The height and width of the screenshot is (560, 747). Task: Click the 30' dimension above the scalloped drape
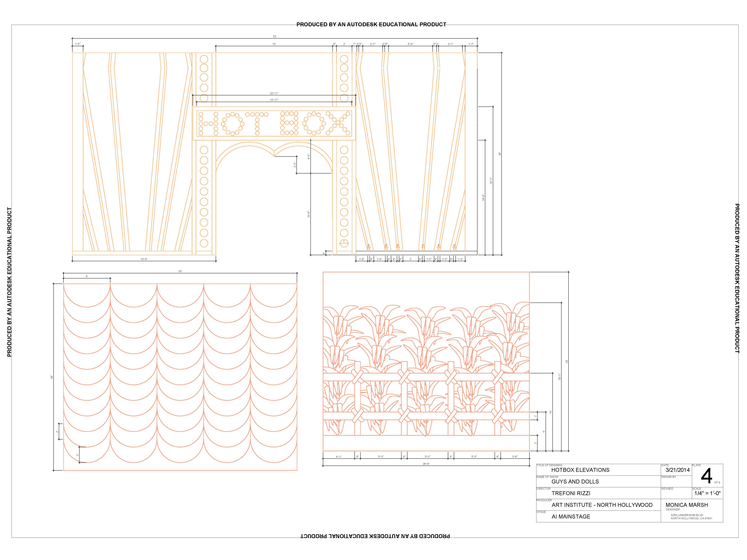[x=180, y=271]
